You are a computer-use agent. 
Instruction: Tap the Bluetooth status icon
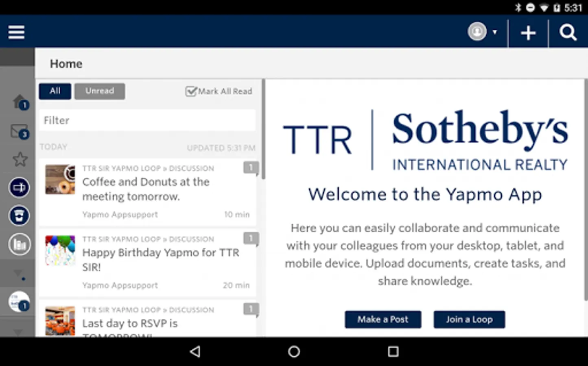tap(518, 8)
